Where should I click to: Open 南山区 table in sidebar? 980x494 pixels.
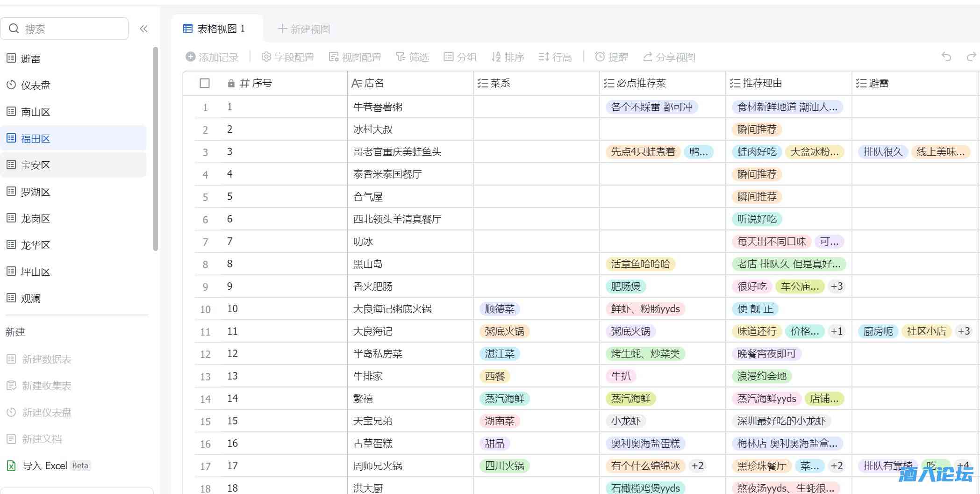[36, 112]
